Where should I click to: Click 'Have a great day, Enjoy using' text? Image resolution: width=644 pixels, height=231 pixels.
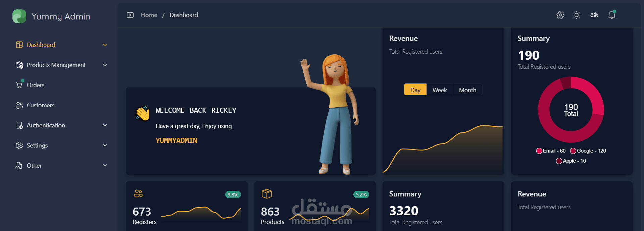(x=194, y=126)
